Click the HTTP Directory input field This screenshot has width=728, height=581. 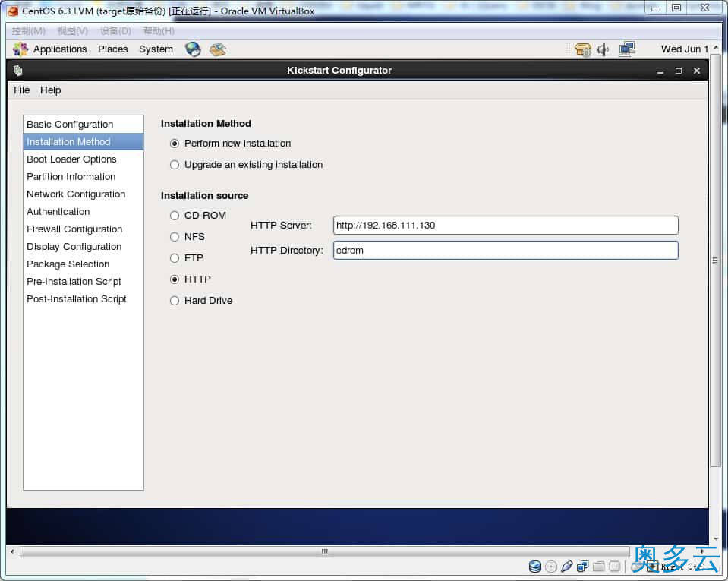pos(506,251)
